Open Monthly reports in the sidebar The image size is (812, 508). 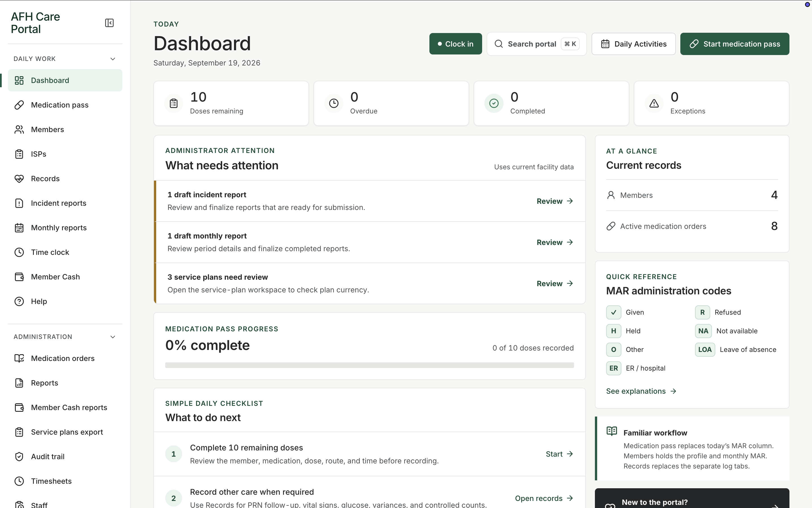click(65, 227)
